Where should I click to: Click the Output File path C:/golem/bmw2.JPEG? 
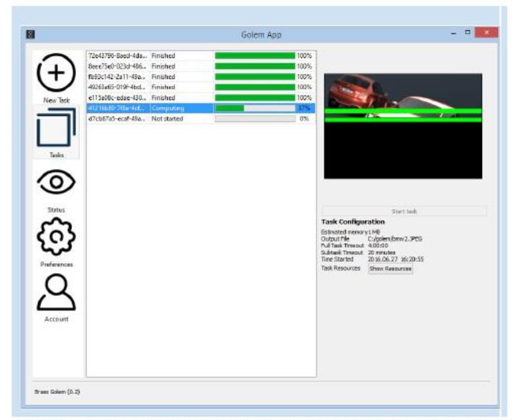[x=395, y=239]
